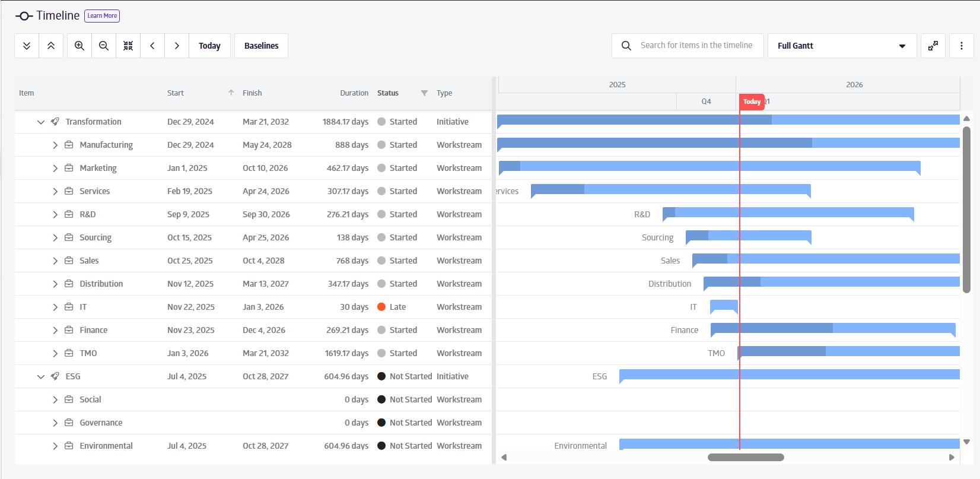The height and width of the screenshot is (479, 980).
Task: Expand the Sourcing workstream row
Action: pyautogui.click(x=55, y=237)
